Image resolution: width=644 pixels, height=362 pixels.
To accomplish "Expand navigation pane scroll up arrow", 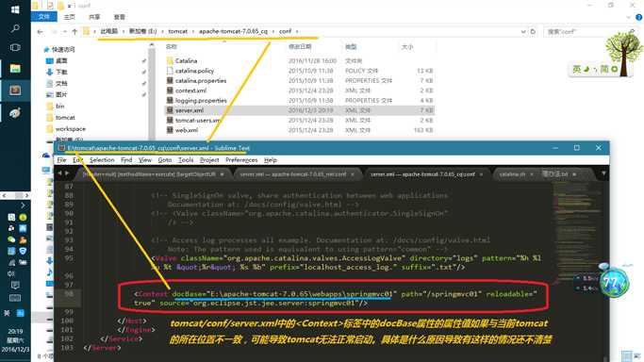I will coord(152,45).
